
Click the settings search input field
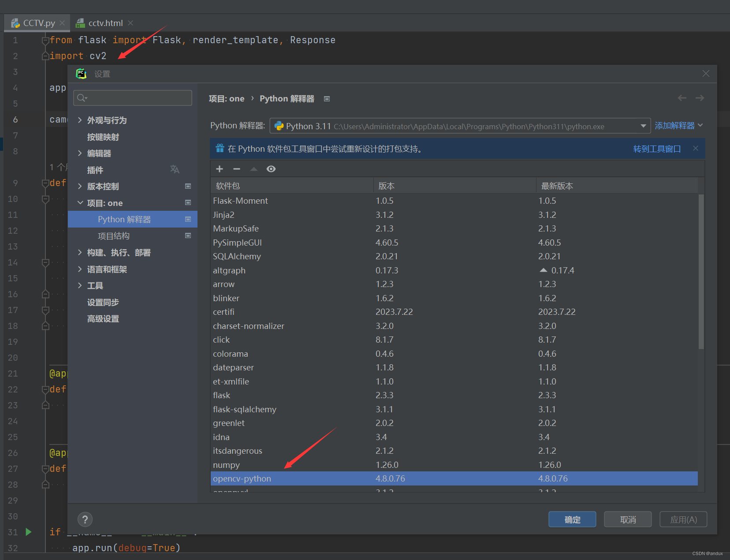(x=133, y=98)
